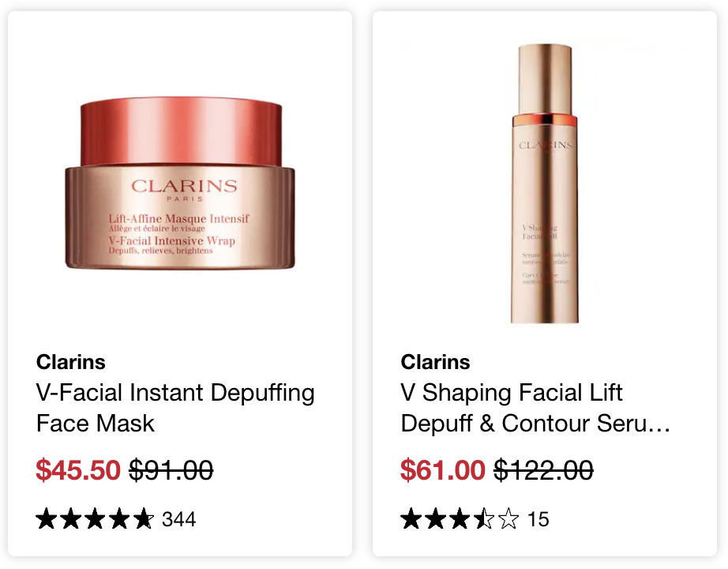Click the crossed-out $122.00 original price
Screen dimensions: 728x569
543,469
